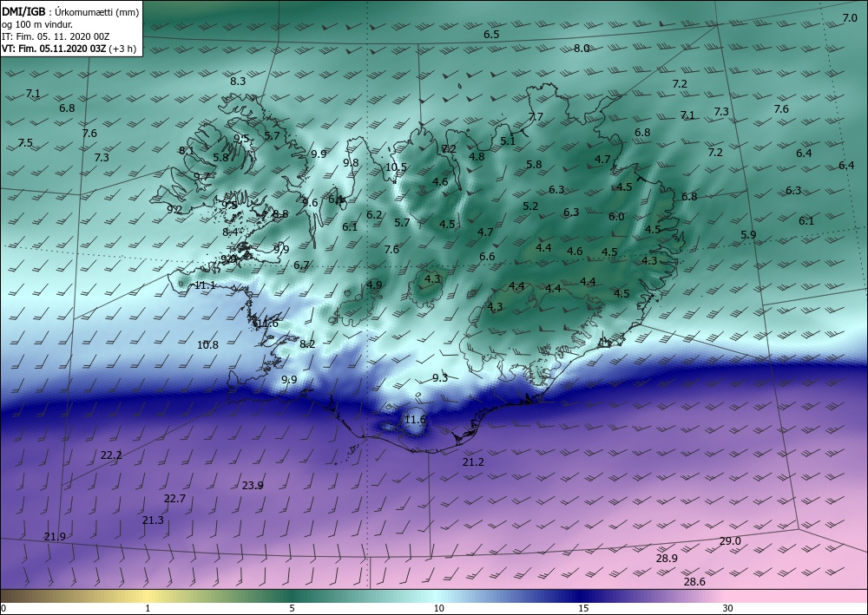
Task: Click the 'VT: Fim. 05.11.2020 03Z (+3 h)' line
Action: [x=69, y=49]
